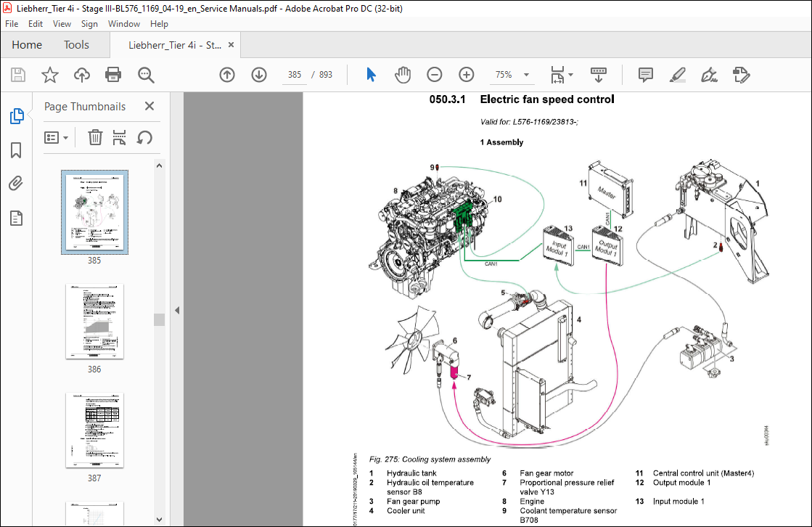Open the Bookmarks pane icon
This screenshot has width=812, height=527.
[x=16, y=150]
